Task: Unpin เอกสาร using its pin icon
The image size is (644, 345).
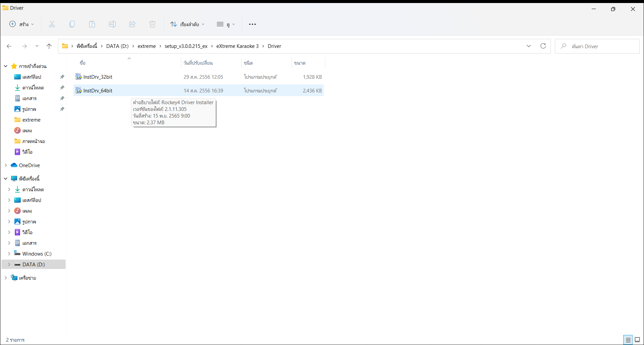Action: coord(62,98)
